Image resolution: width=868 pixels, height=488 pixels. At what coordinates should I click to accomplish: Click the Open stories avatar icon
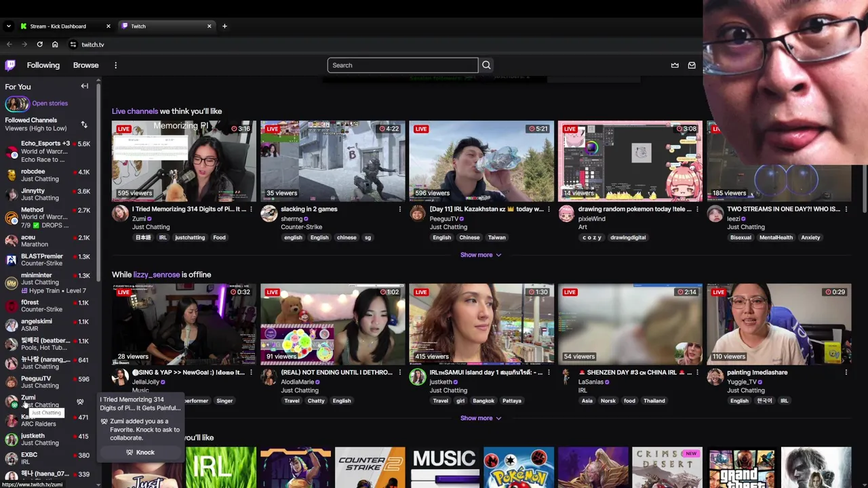pos(17,103)
